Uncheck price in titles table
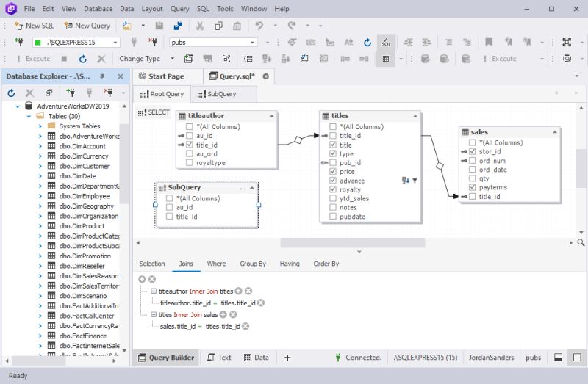 pos(333,172)
